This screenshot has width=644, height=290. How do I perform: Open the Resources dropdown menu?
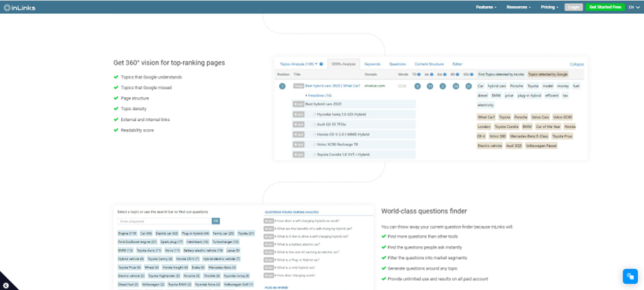point(519,7)
